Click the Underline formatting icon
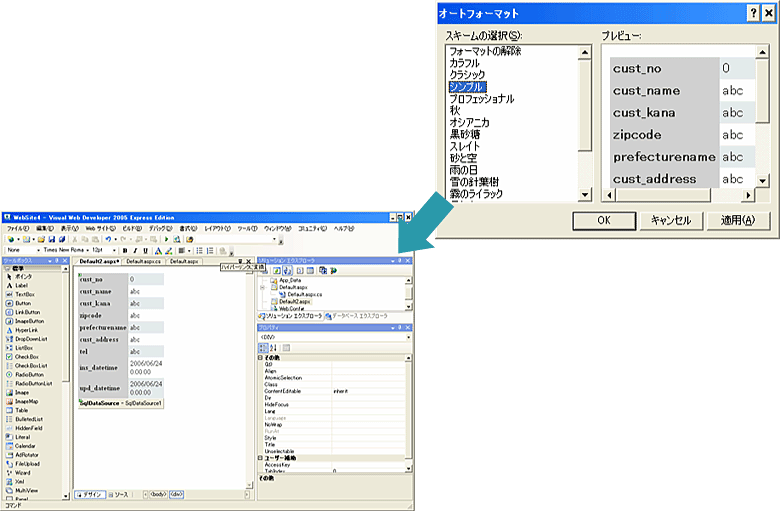 click(x=144, y=251)
